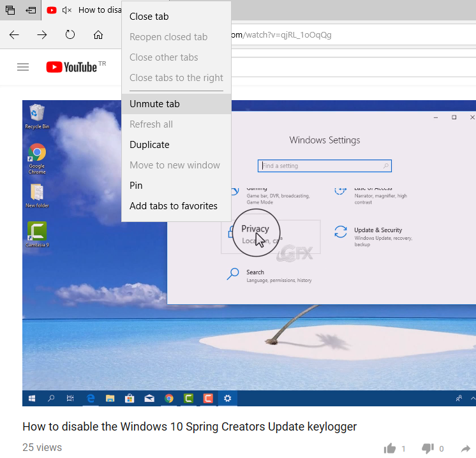Click the green Camtasia icon in video taskbar

click(x=188, y=398)
